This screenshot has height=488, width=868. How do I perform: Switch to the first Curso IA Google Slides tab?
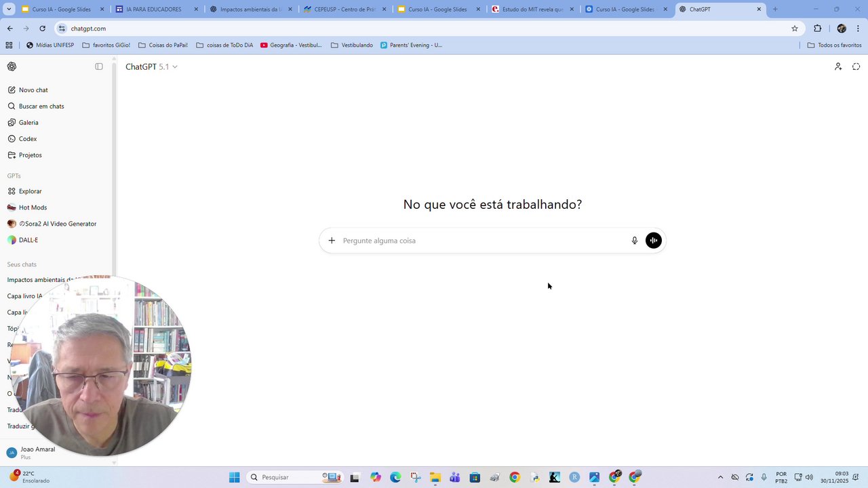62,9
